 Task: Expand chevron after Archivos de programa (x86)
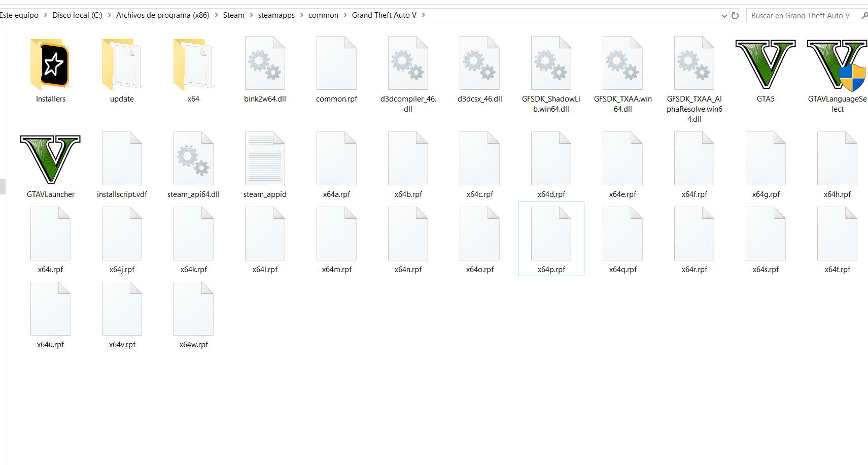[216, 15]
